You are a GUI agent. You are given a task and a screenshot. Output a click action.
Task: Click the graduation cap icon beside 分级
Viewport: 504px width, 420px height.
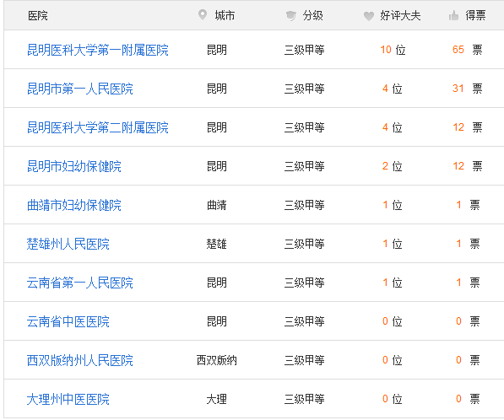pyautogui.click(x=291, y=15)
